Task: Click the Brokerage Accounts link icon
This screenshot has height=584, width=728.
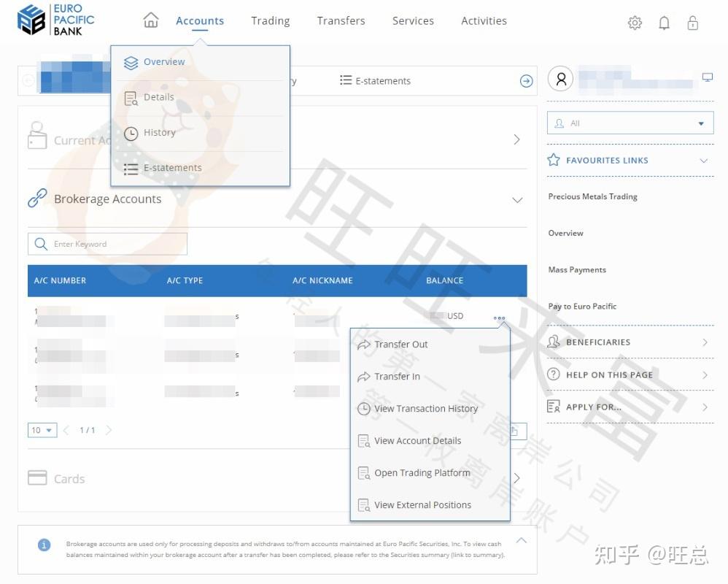Action: click(x=37, y=198)
